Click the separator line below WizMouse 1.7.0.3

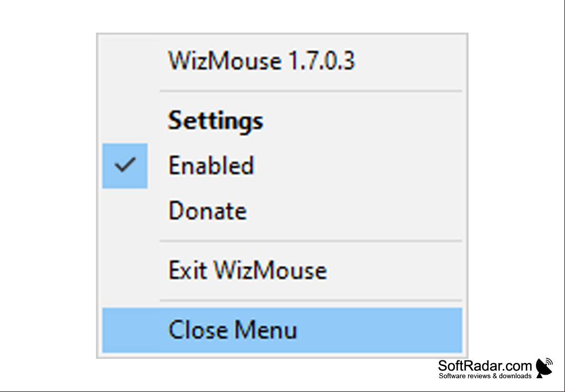click(311, 91)
